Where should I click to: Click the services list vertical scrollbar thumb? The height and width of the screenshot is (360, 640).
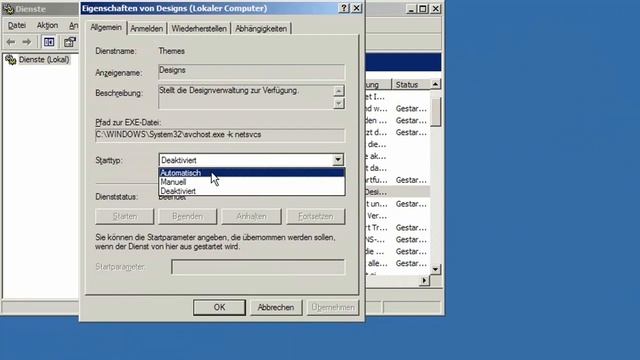[x=436, y=111]
